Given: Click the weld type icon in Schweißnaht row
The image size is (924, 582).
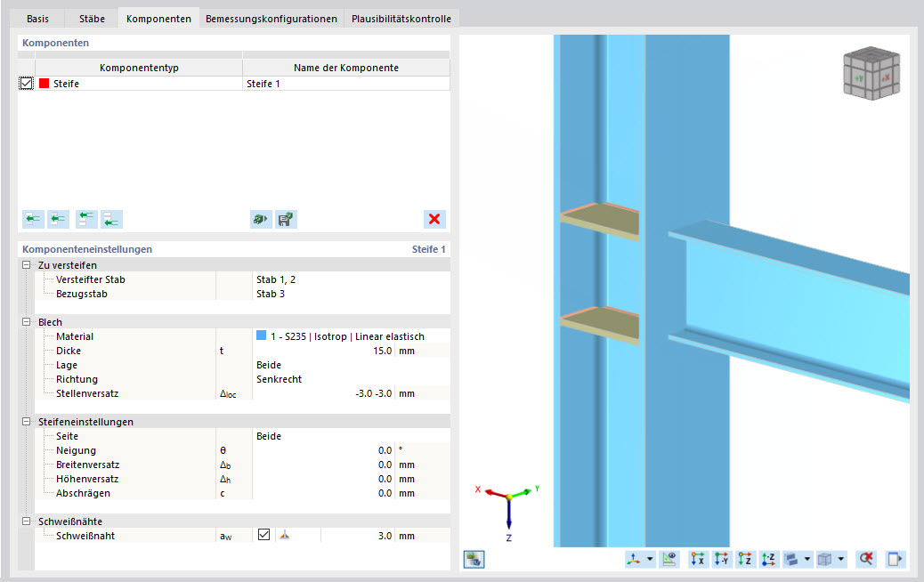Looking at the screenshot, I should (285, 536).
